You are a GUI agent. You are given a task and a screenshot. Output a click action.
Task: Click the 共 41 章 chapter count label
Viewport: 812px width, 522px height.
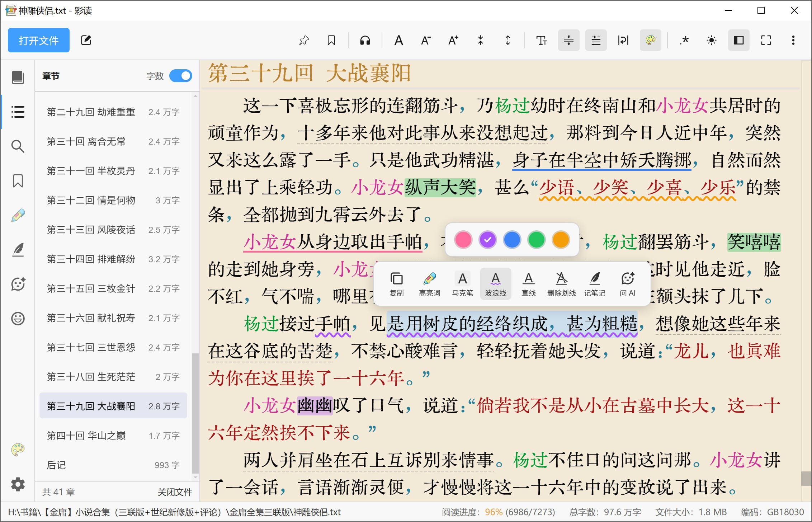point(58,492)
